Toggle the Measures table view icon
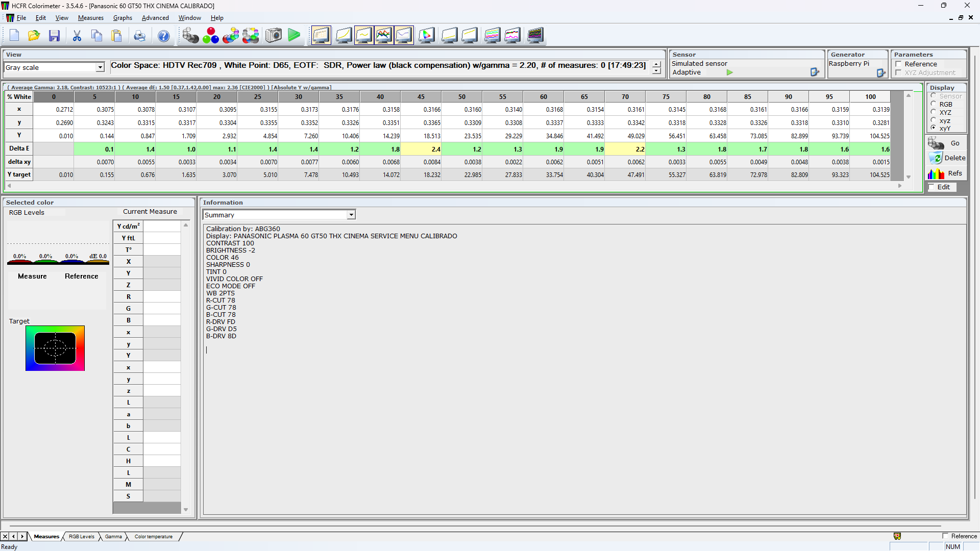 point(321,36)
